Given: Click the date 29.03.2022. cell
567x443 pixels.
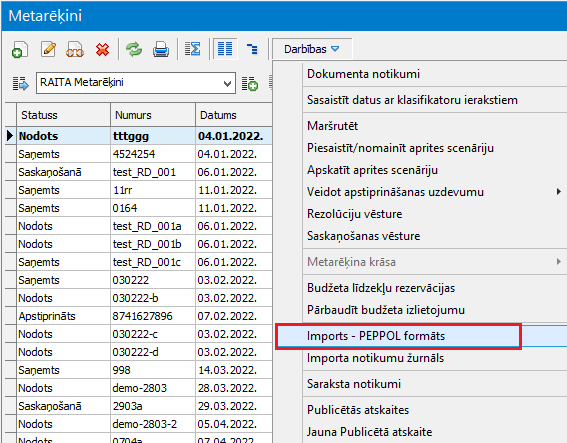Looking at the screenshot, I should [234, 406].
